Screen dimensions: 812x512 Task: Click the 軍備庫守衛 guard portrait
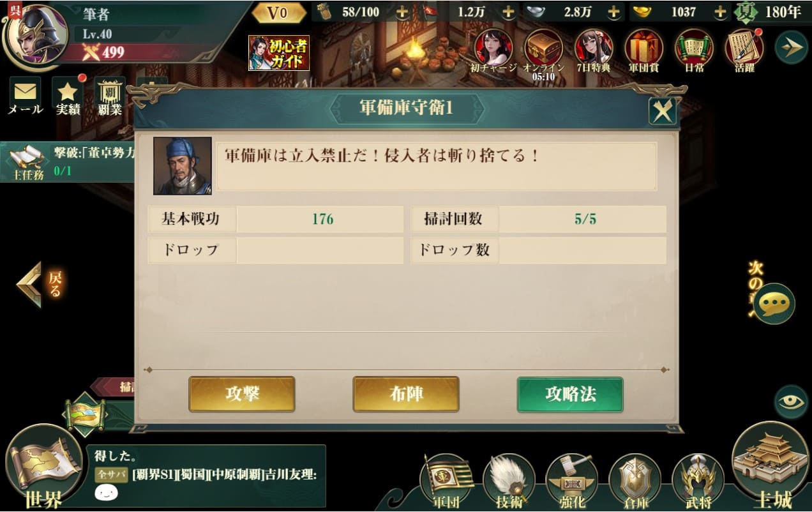point(183,166)
